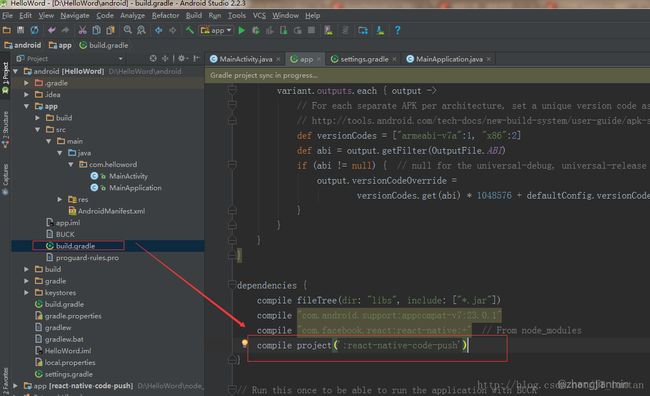
Task: Click the Hide Project panel icon
Action: (x=196, y=58)
